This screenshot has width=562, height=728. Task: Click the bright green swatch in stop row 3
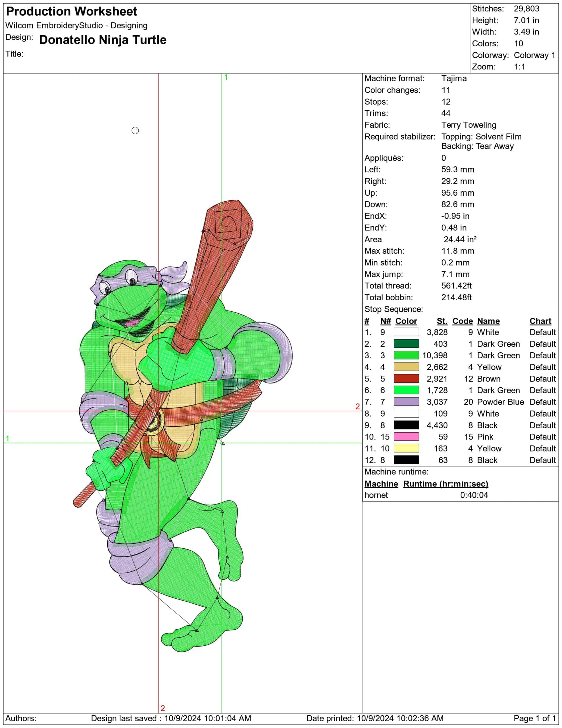(406, 355)
